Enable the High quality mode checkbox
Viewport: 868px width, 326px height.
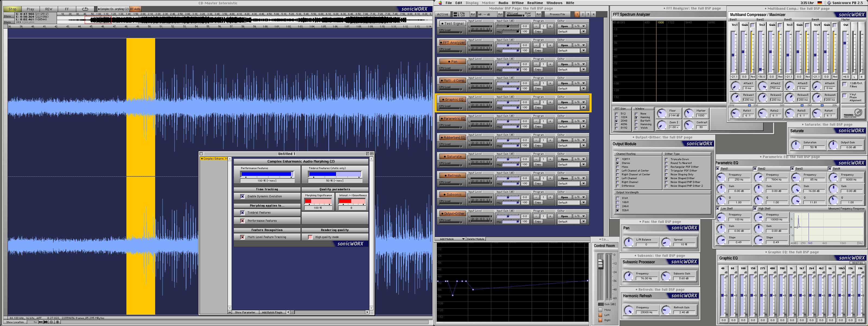[310, 237]
